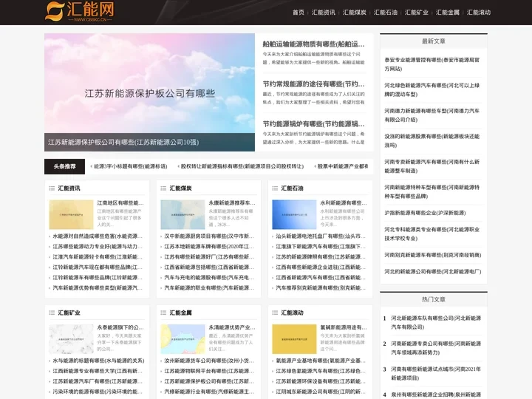Viewport: 532px width, 399px height.
Task: Open 江淮汽车新能源轻卡有哪些 list item
Action: (98, 257)
